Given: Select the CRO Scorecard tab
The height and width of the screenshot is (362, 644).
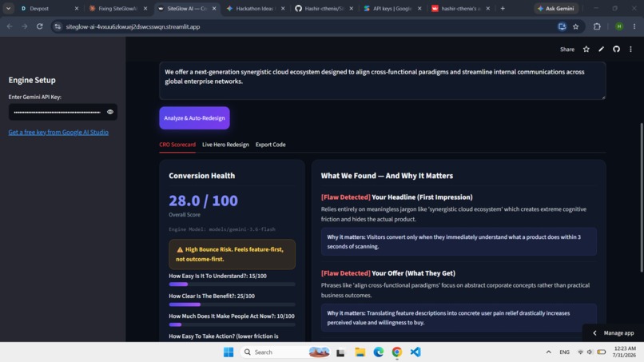Looking at the screenshot, I should (x=177, y=145).
